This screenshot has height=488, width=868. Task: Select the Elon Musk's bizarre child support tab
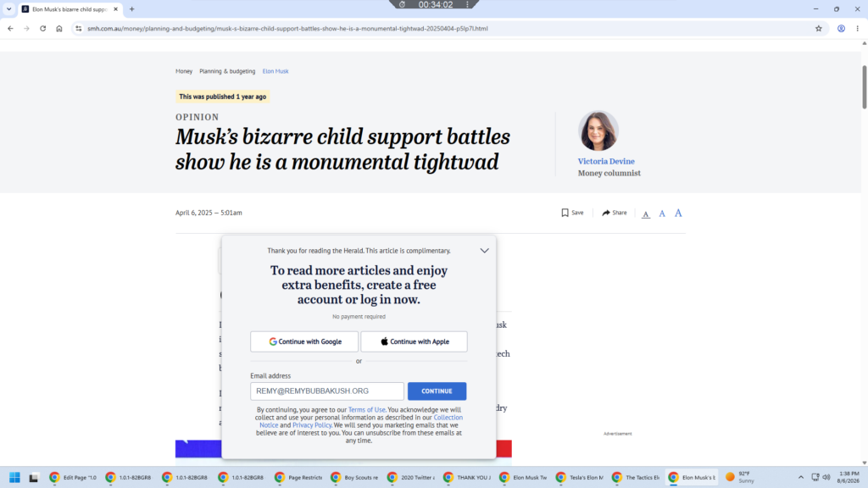coord(70,8)
